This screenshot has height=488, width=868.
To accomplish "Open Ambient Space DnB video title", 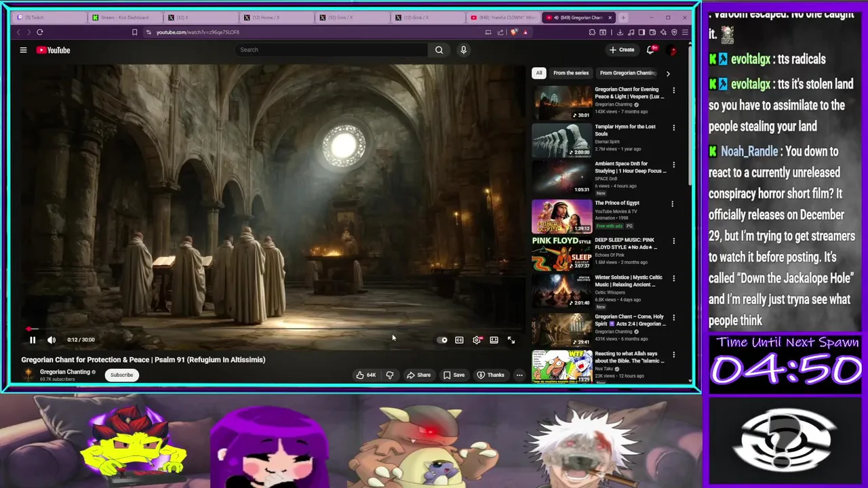I will tap(630, 167).
